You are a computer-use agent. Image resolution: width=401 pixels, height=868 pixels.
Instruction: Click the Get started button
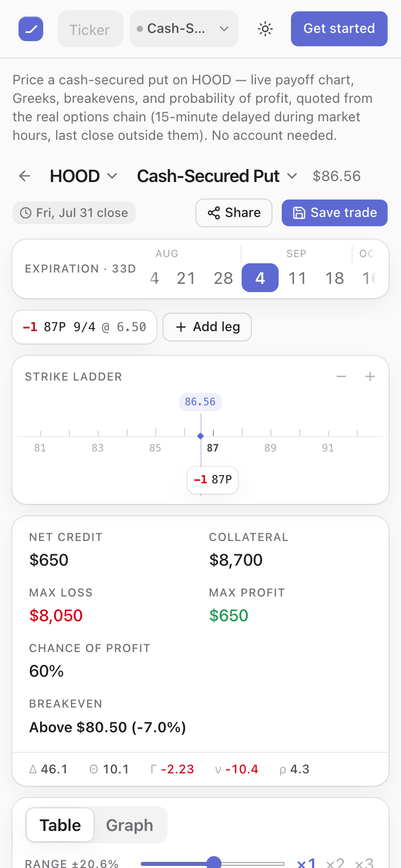click(x=339, y=29)
